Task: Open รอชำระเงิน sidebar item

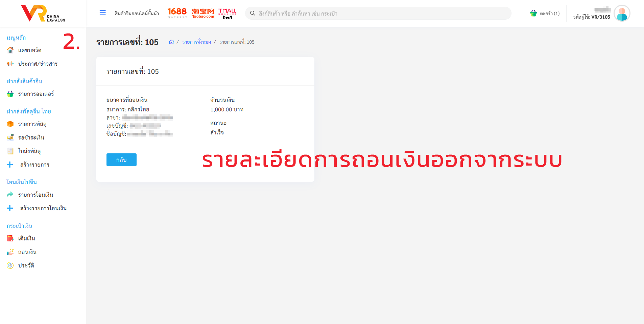Action: 31,137
